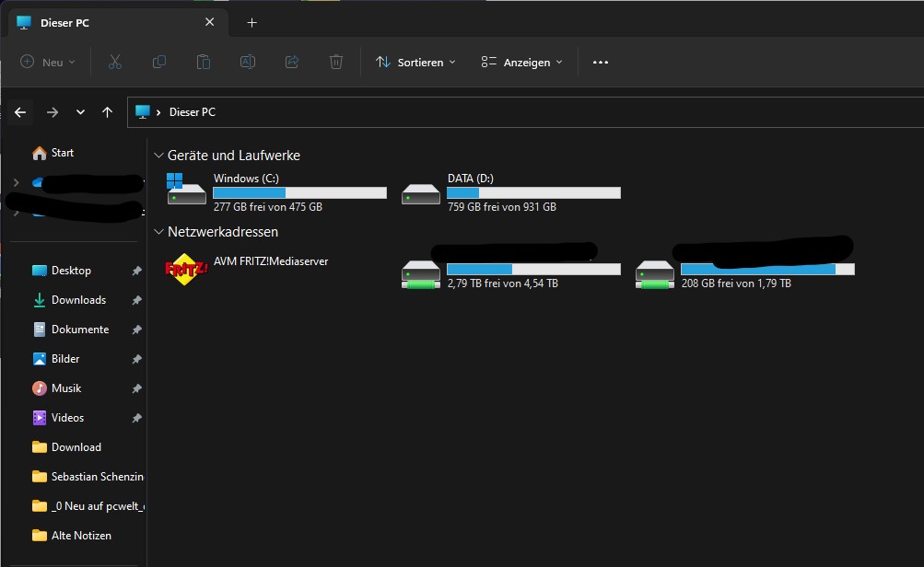
Task: Add a new tab with plus button
Action: pyautogui.click(x=251, y=22)
